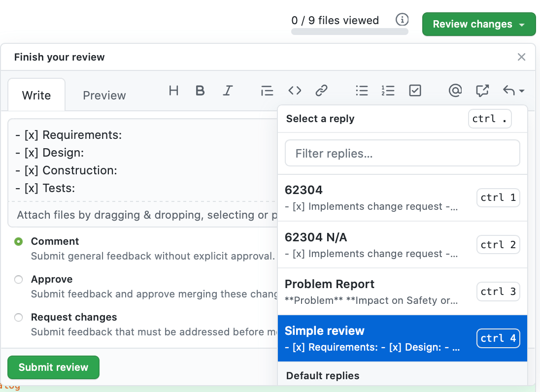The image size is (540, 392).
Task: Add a task list checkbox
Action: click(x=415, y=91)
